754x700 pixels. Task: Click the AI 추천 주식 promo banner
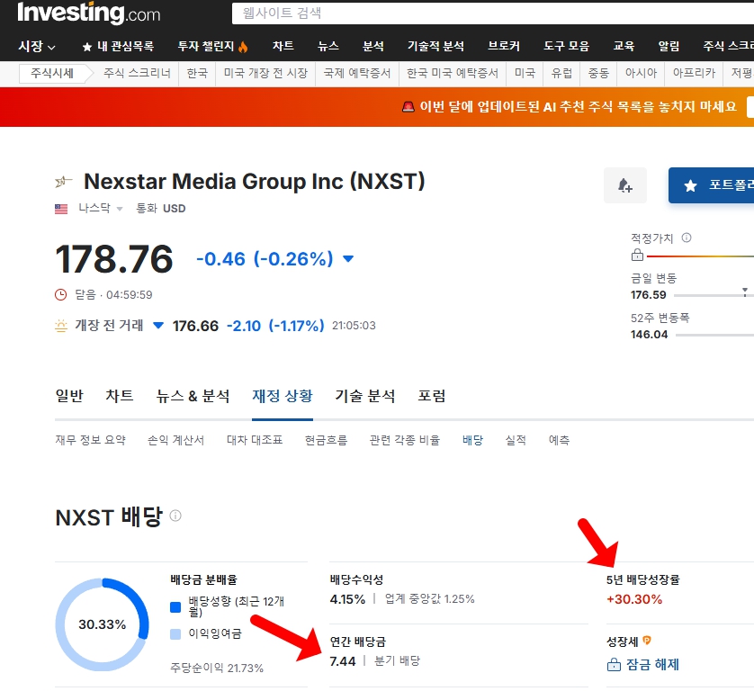[x=377, y=107]
